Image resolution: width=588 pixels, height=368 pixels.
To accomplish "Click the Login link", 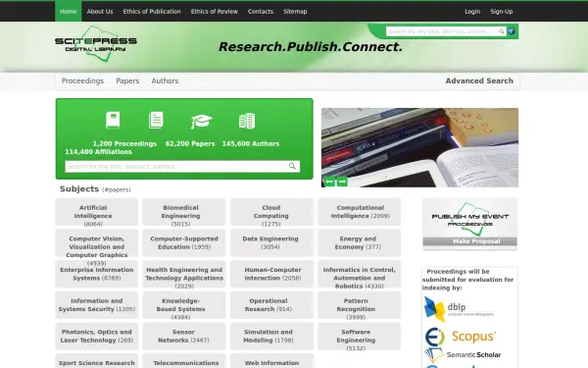I will [472, 11].
